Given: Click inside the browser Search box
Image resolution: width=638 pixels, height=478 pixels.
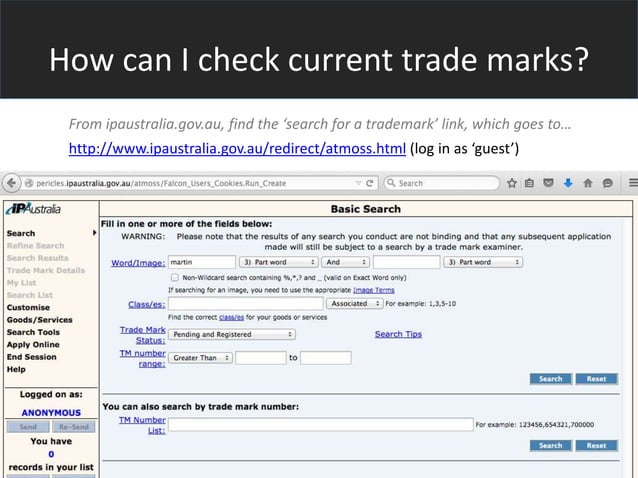Looking at the screenshot, I should [x=441, y=183].
